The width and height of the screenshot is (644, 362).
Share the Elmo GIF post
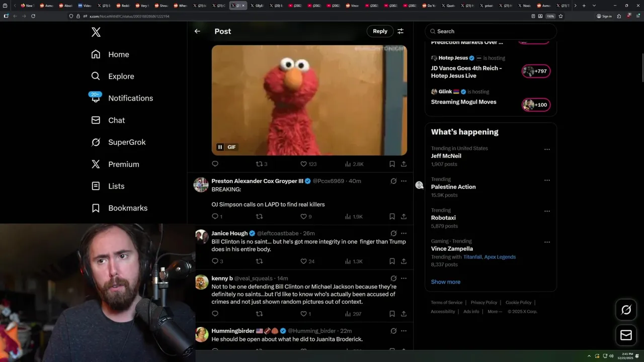(x=404, y=164)
